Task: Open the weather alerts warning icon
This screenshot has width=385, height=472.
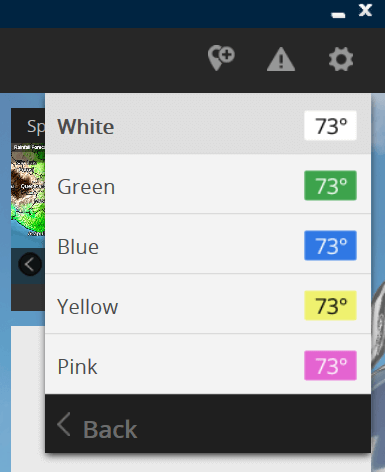Action: point(281,59)
